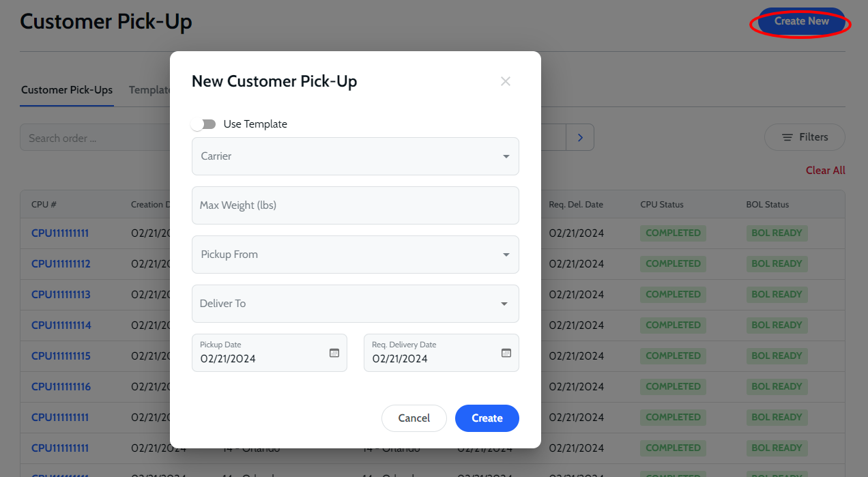Toggle the Use Template switch
The height and width of the screenshot is (477, 868).
[204, 124]
